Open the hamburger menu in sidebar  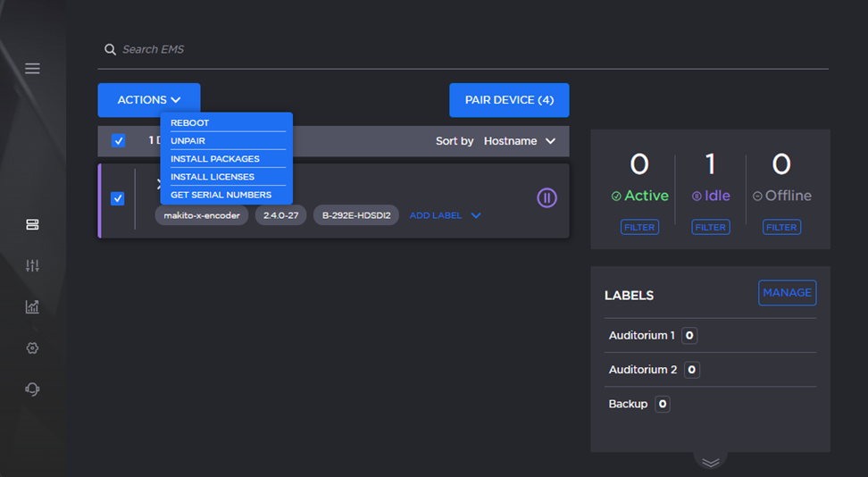(32, 69)
